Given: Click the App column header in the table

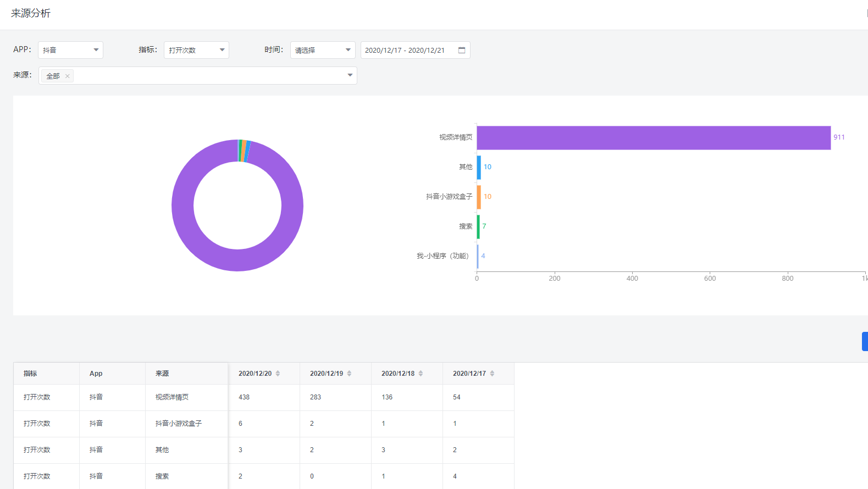Looking at the screenshot, I should (96, 374).
